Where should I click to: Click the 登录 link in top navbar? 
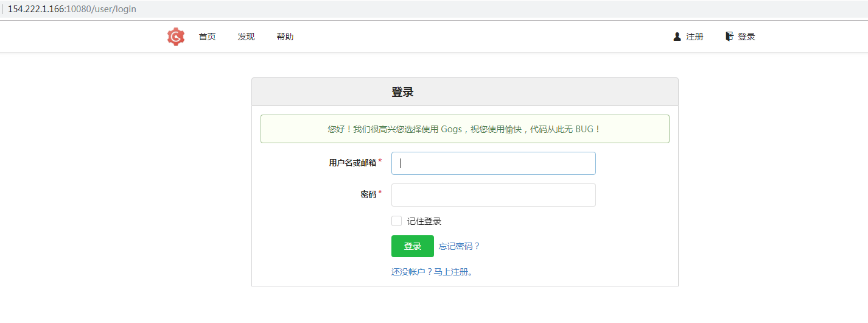[740, 37]
